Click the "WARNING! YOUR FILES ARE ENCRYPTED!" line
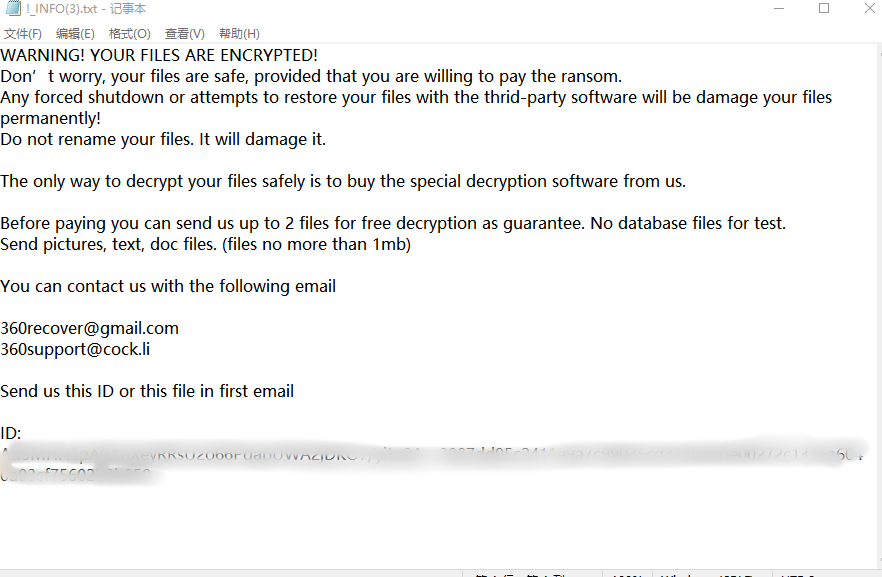This screenshot has height=577, width=882. tap(159, 55)
